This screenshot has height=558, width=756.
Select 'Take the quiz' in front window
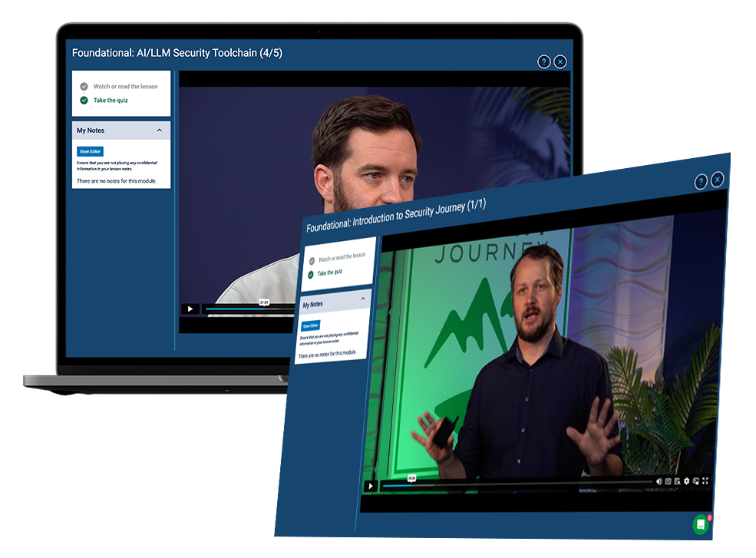[330, 272]
